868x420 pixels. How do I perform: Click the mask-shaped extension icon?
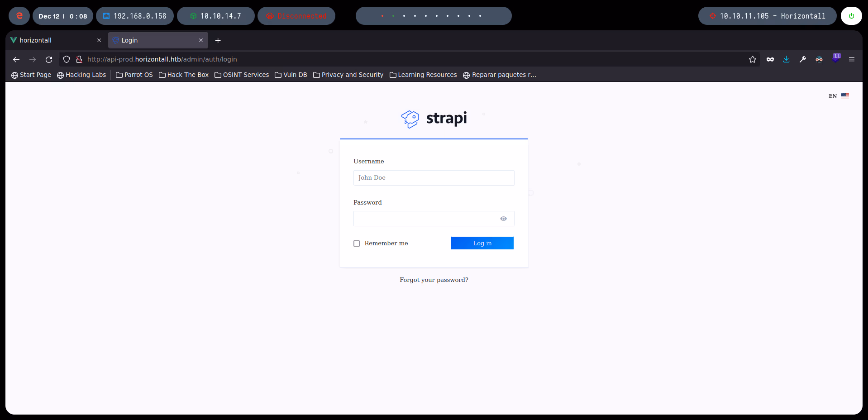point(770,59)
